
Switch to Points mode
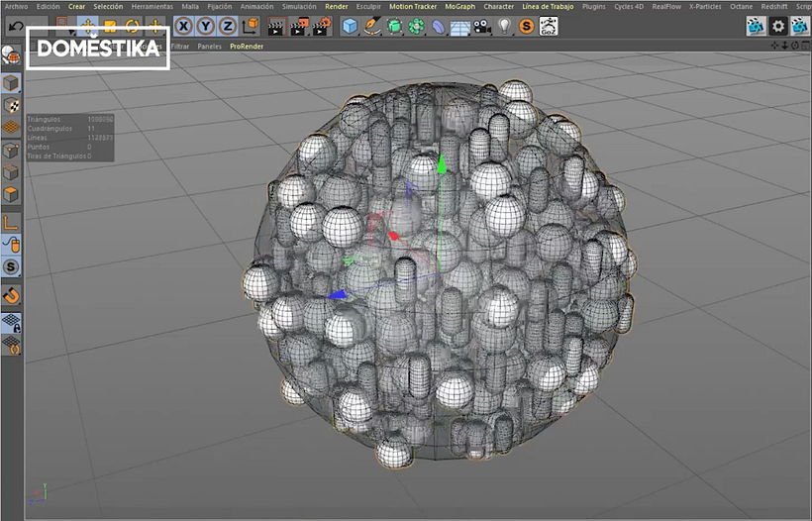[x=12, y=151]
